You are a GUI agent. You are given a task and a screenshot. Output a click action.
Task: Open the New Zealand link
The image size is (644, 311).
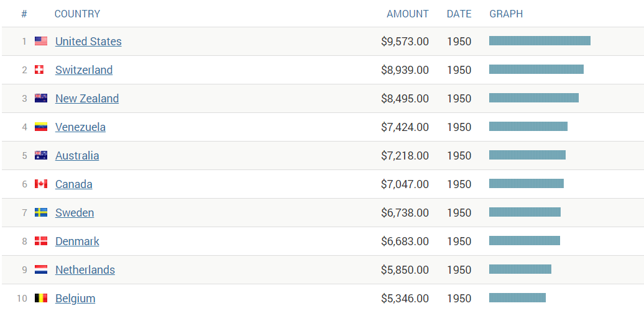(87, 99)
